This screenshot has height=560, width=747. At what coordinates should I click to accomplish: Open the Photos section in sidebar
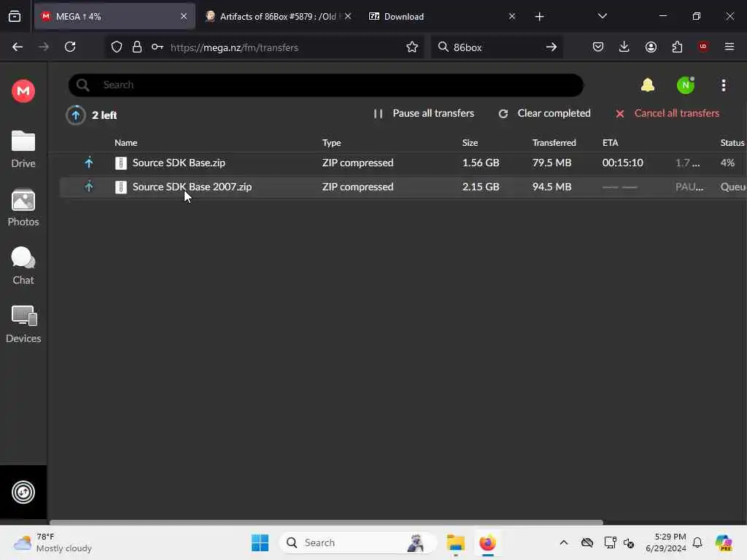(23, 208)
